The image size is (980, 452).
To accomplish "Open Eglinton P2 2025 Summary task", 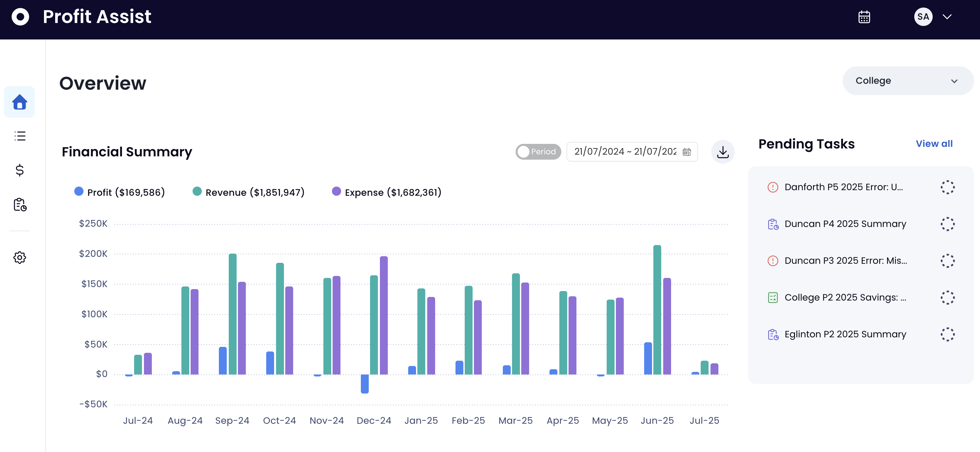I will point(845,334).
